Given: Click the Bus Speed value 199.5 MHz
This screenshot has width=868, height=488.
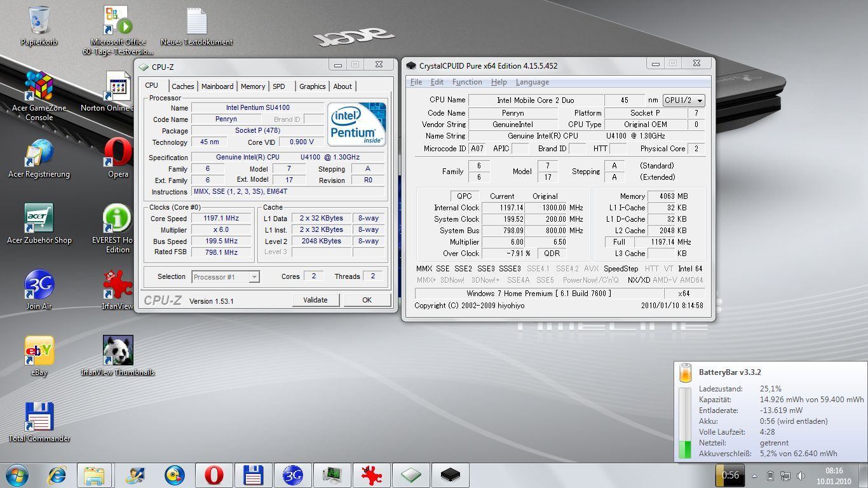Looking at the screenshot, I should pos(220,241).
